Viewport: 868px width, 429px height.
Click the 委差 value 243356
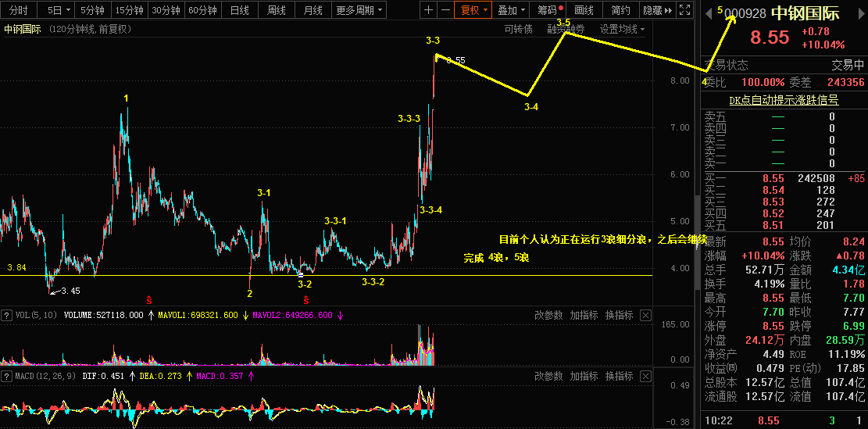click(846, 83)
